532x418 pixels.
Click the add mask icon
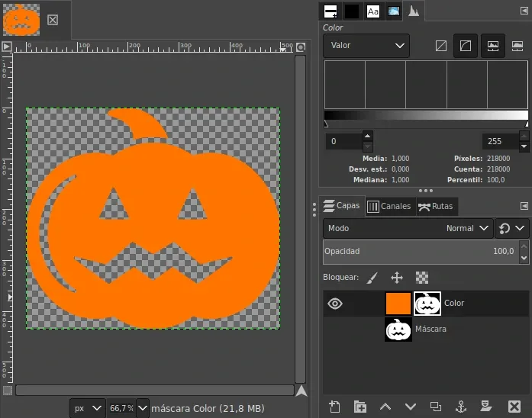click(x=485, y=407)
